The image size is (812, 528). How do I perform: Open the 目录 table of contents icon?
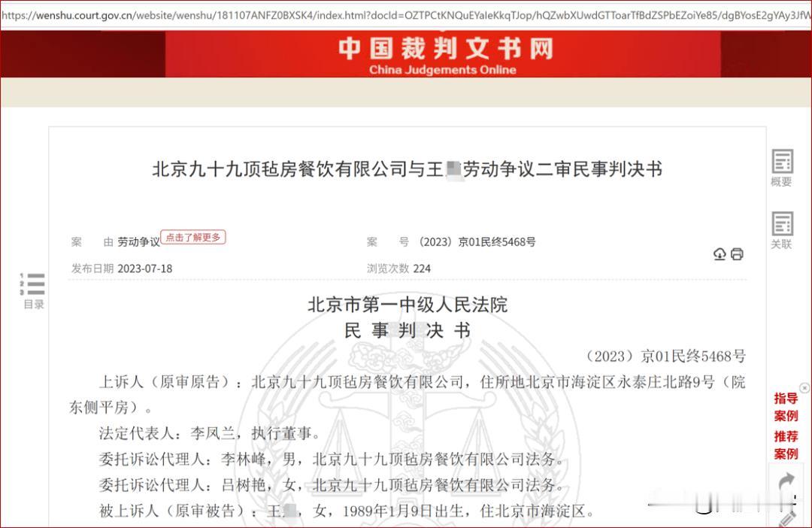32,290
